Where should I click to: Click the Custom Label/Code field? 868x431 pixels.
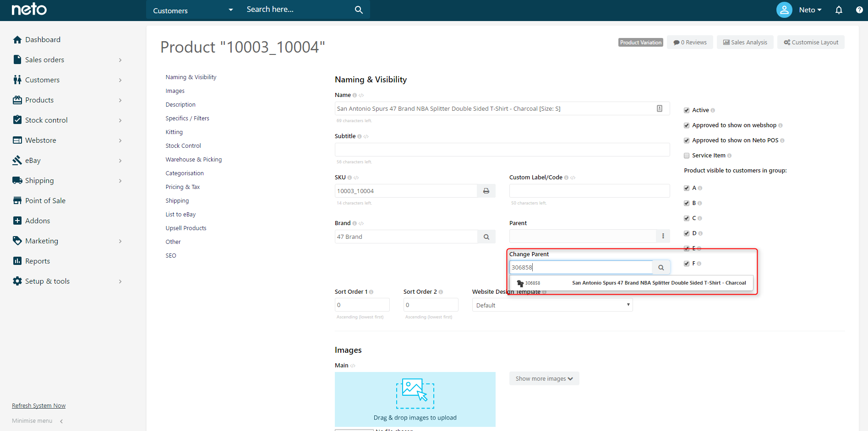click(x=590, y=191)
